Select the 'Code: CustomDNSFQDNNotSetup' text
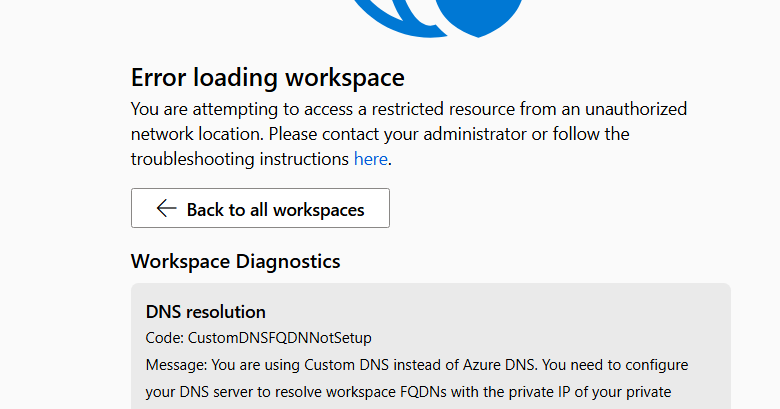The width and height of the screenshot is (780, 409). click(259, 338)
